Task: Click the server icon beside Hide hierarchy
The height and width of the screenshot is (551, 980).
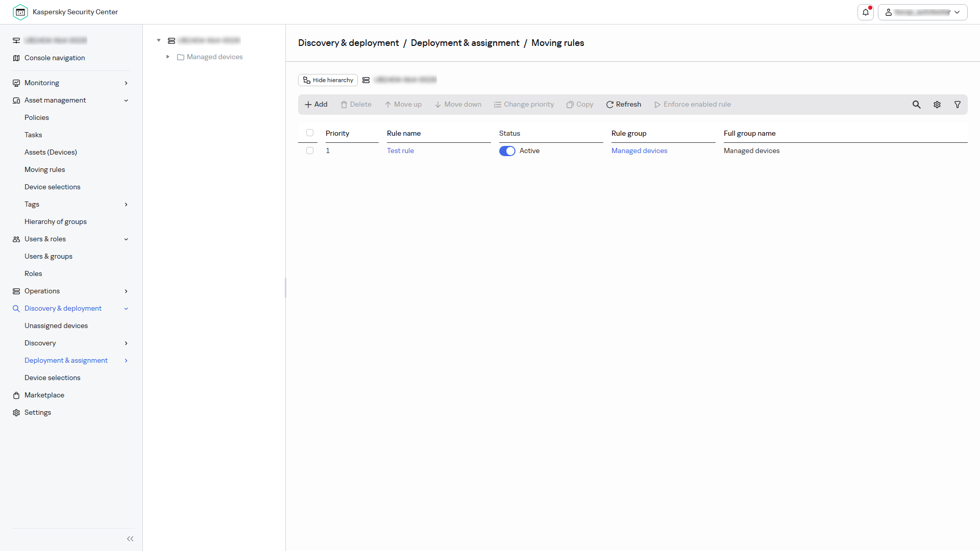Action: [x=366, y=80]
